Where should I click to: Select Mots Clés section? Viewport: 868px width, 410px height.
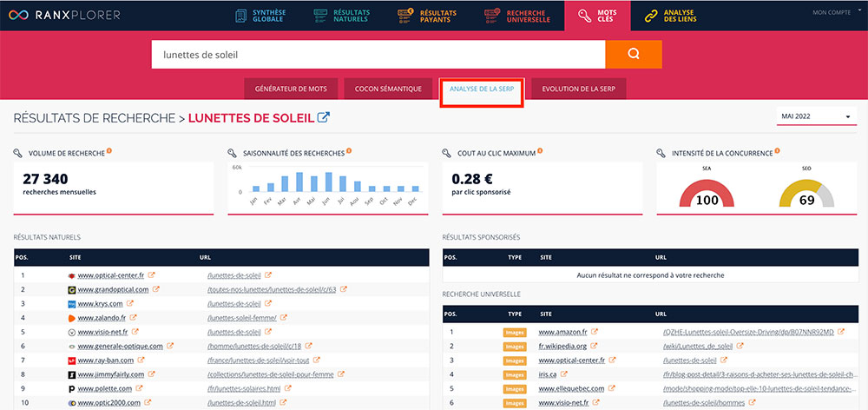[x=597, y=16]
